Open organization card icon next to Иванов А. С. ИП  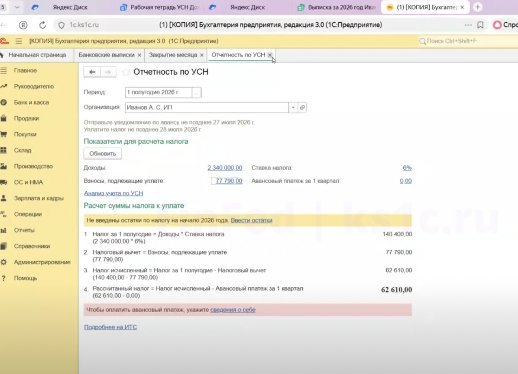click(x=302, y=108)
